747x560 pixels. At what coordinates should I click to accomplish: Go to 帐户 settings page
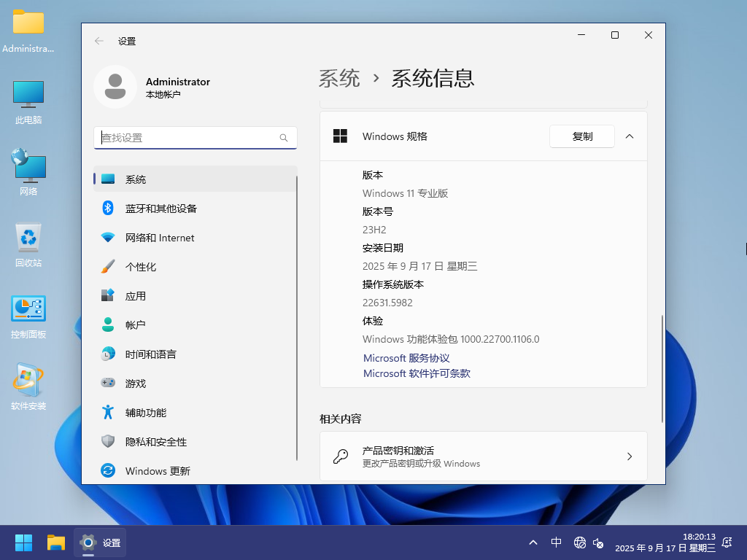click(136, 325)
